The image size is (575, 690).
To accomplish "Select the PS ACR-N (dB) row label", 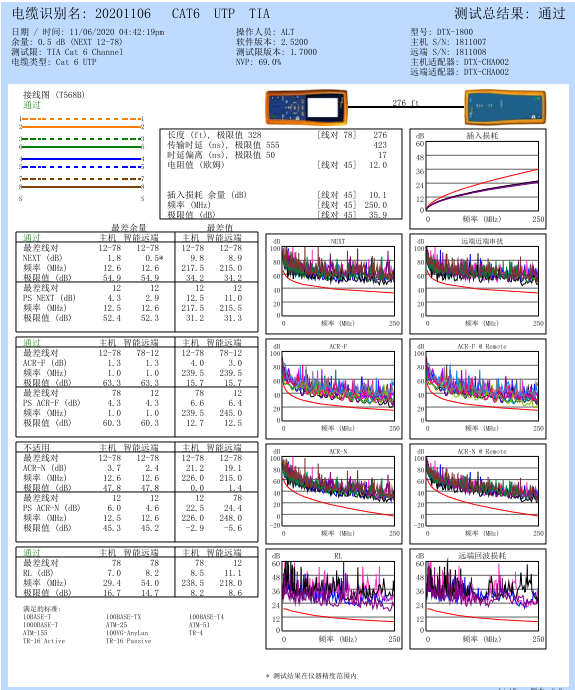I will (51, 508).
